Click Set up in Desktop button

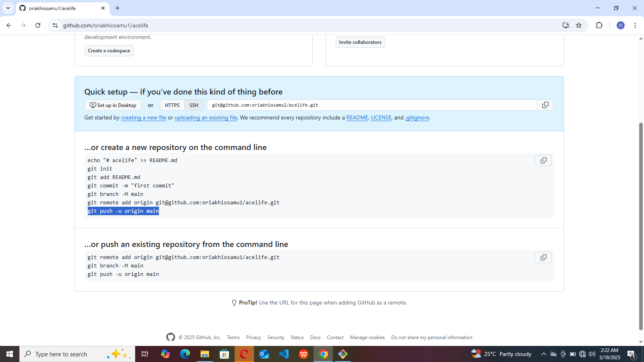[113, 105]
